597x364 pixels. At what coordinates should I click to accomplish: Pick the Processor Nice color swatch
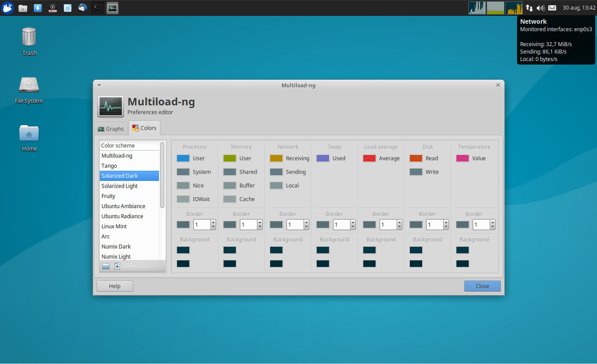coord(183,185)
